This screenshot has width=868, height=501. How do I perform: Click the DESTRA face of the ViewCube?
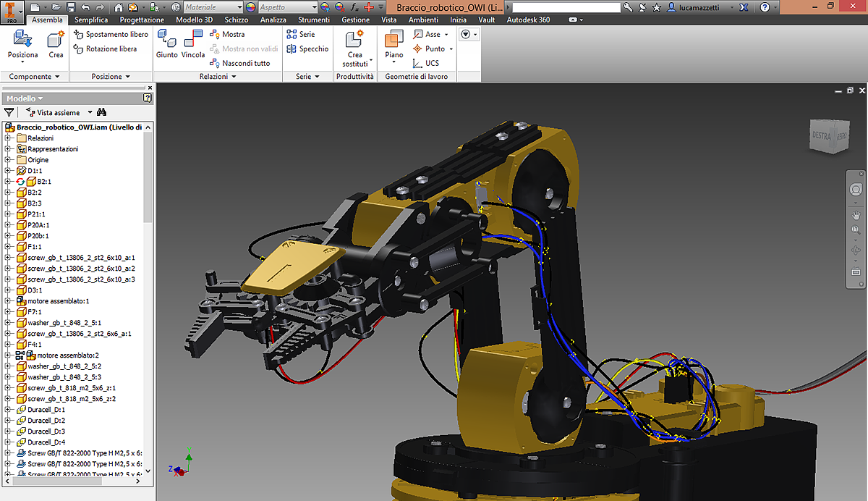(x=821, y=135)
